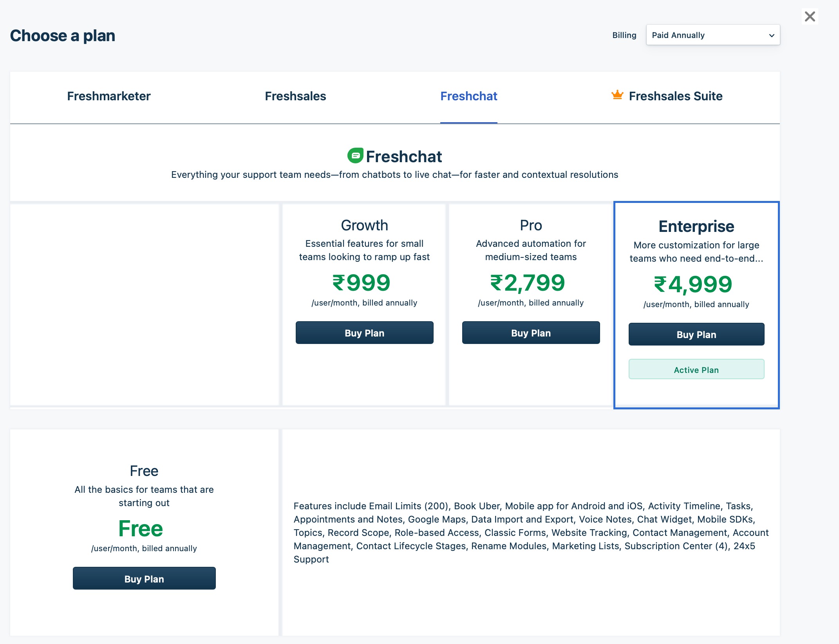This screenshot has height=644, width=839.
Task: Click the dropdown chevron arrow in Billing
Action: coord(771,36)
